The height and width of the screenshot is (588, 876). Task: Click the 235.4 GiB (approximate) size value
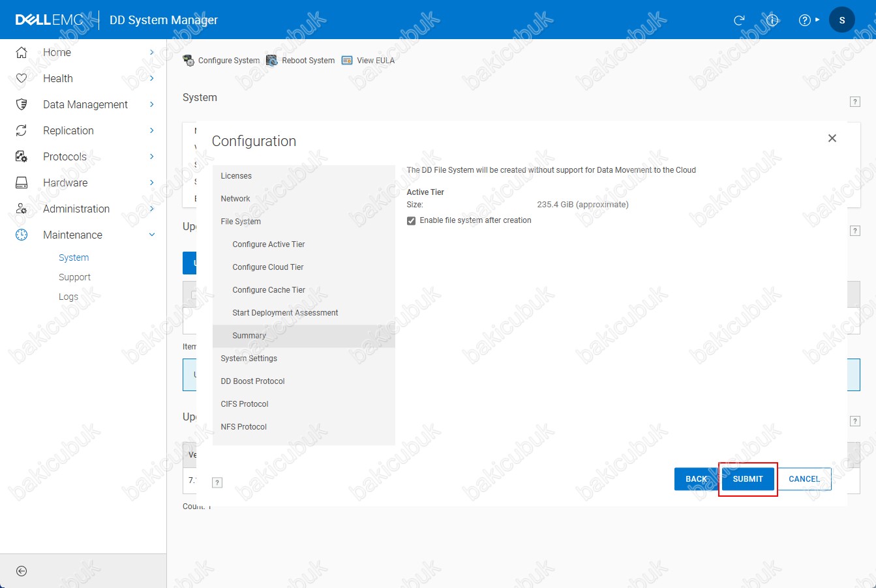583,205
